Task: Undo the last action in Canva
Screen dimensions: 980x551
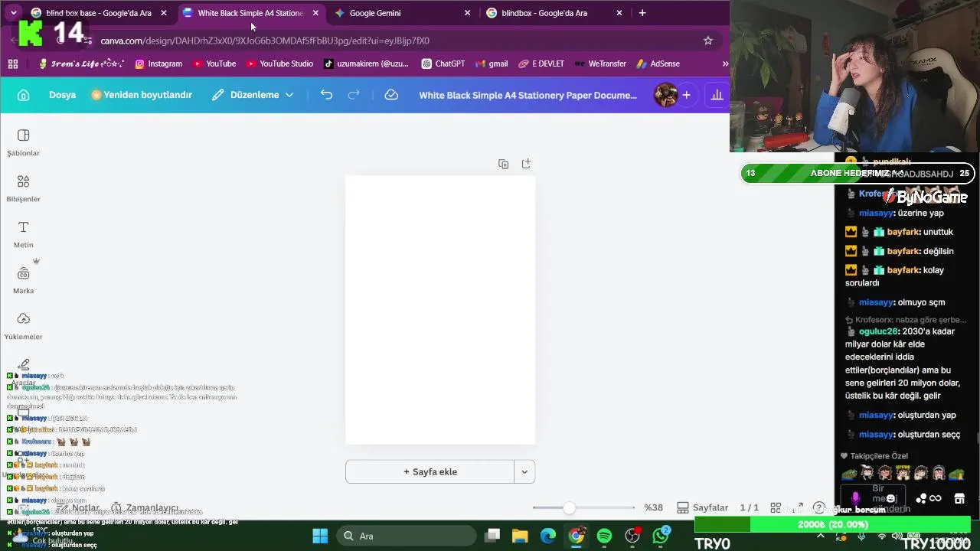Action: 326,95
